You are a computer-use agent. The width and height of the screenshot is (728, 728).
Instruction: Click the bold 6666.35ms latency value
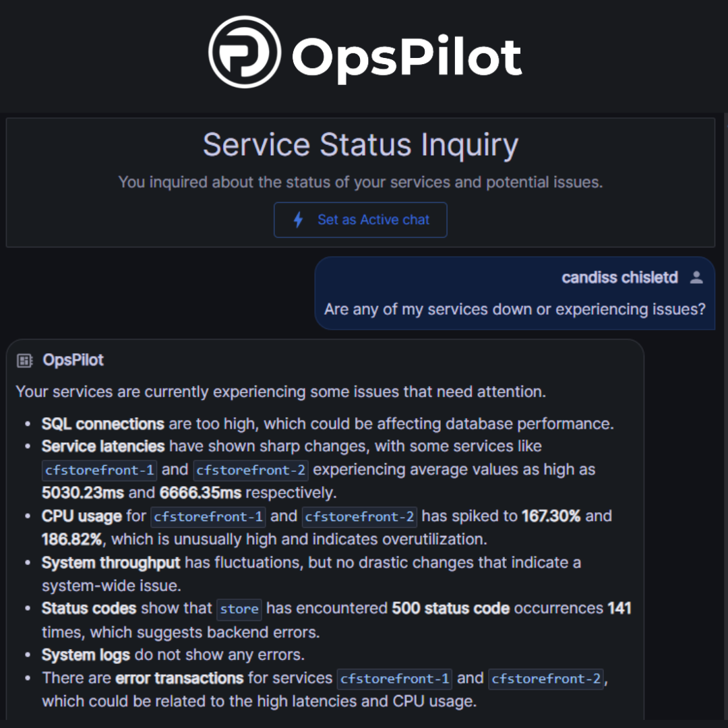point(200,493)
